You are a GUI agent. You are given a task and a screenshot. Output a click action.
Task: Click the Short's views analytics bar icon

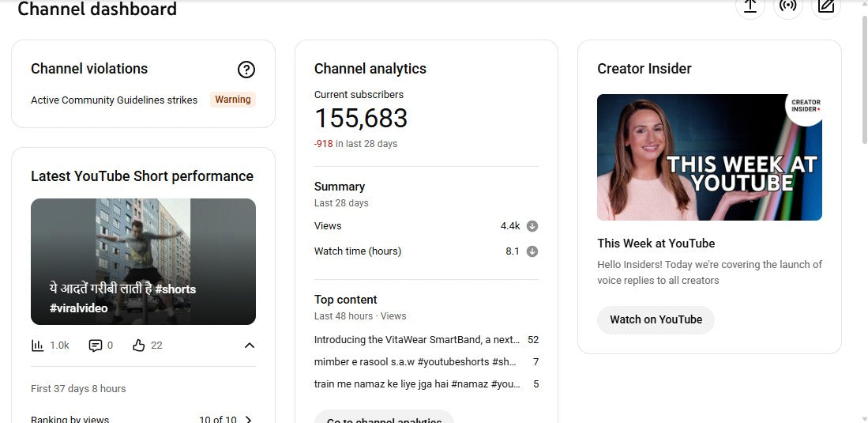pos(38,346)
